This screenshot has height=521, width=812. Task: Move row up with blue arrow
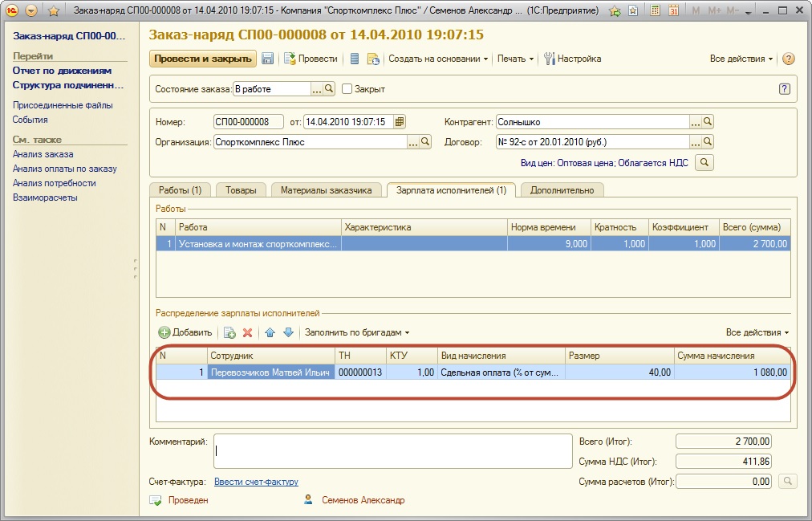coord(270,332)
